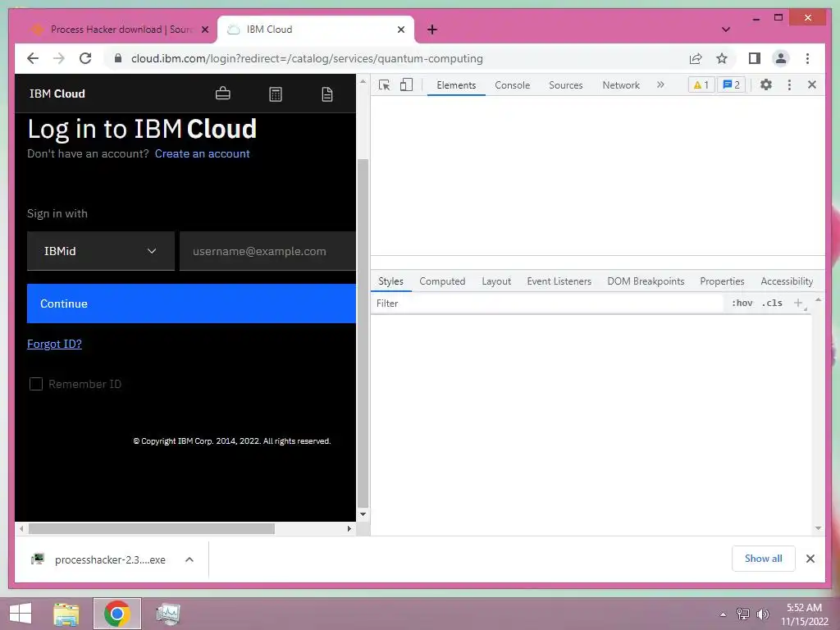Image resolution: width=840 pixels, height=630 pixels.
Task: Open the DevTools customize three-dot menu
Action: [789, 84]
